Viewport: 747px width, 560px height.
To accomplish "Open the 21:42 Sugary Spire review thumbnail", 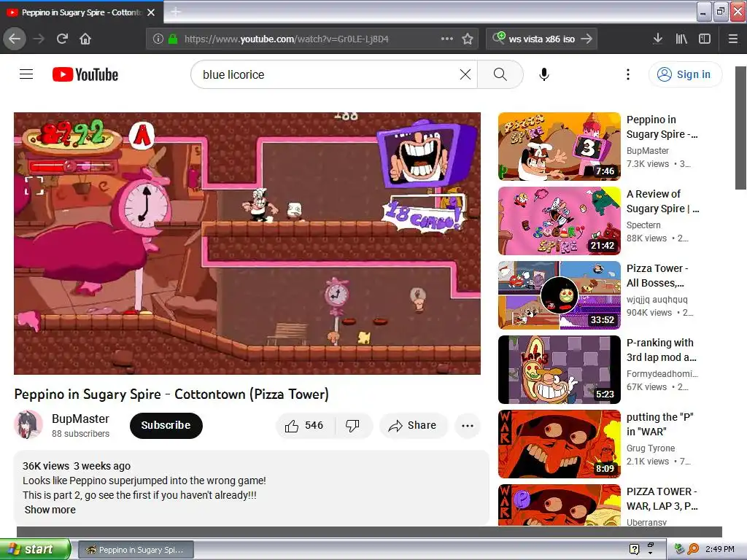I will 560,221.
